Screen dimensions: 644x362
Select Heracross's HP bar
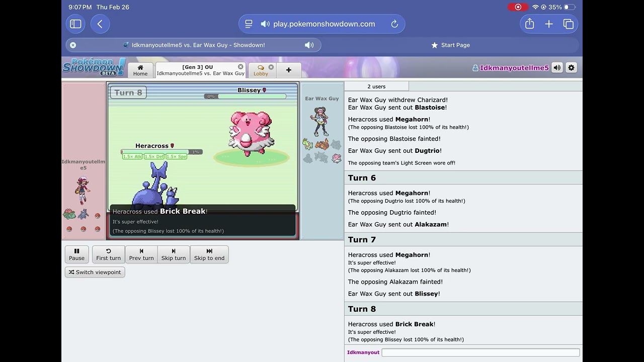[x=162, y=152]
